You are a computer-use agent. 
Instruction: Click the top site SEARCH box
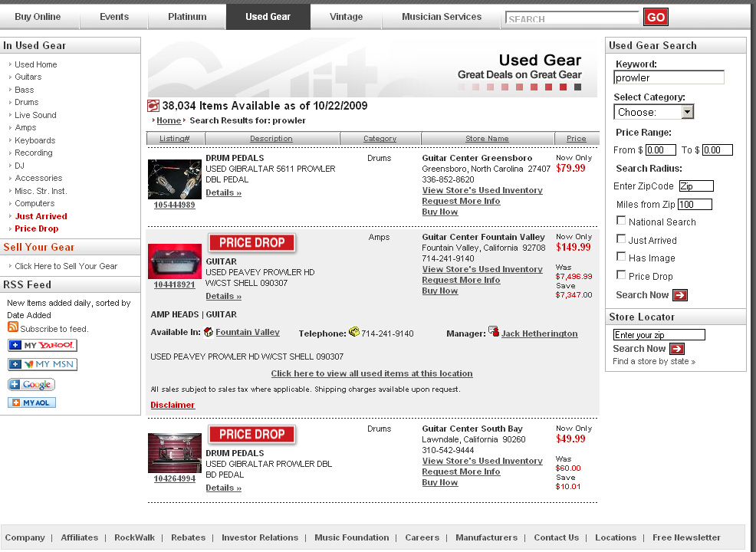pos(572,18)
